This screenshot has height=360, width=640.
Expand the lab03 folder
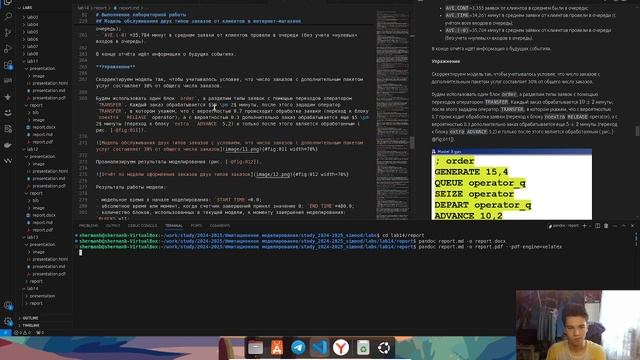click(32, 17)
